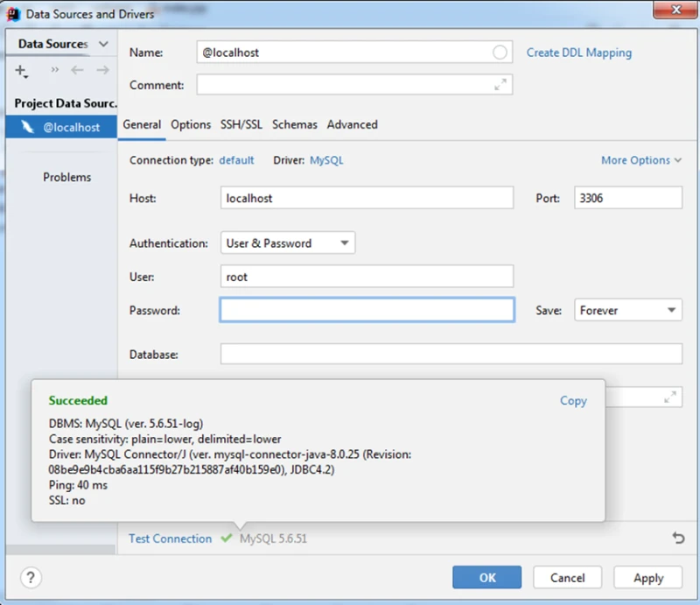Expand the Comment field with expand icon
The image size is (700, 605).
point(500,85)
